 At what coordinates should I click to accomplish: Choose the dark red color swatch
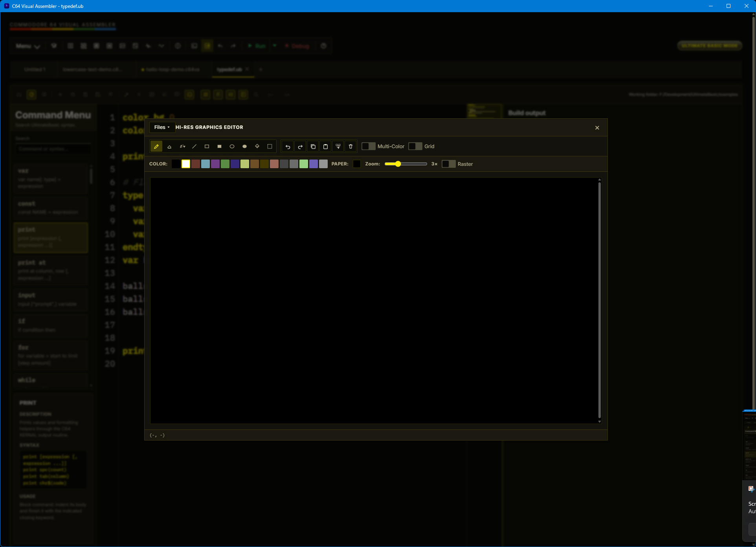click(x=196, y=164)
